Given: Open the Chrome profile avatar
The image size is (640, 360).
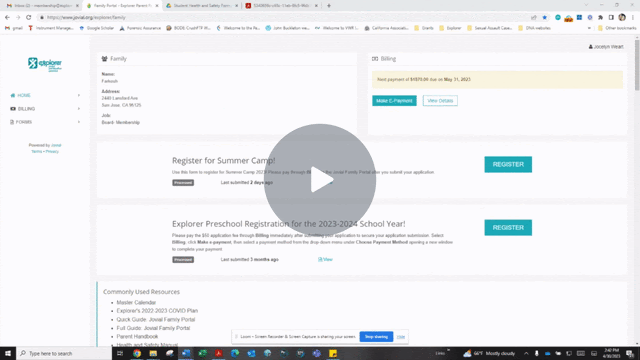Looking at the screenshot, I should [622, 17].
